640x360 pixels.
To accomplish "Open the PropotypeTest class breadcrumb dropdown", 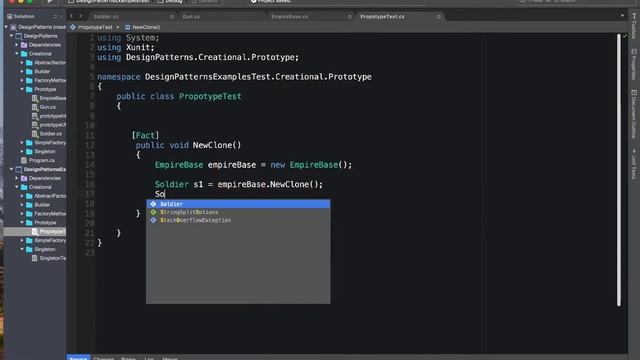I will tap(95, 27).
